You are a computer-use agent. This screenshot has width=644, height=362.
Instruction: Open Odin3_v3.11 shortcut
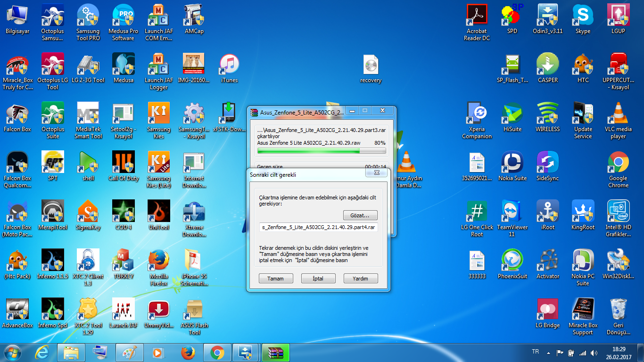click(548, 20)
